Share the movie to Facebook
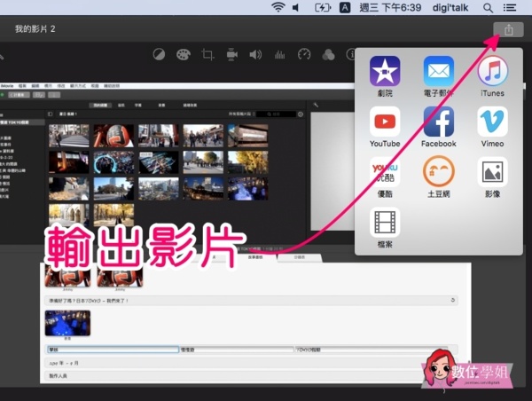 (438, 122)
